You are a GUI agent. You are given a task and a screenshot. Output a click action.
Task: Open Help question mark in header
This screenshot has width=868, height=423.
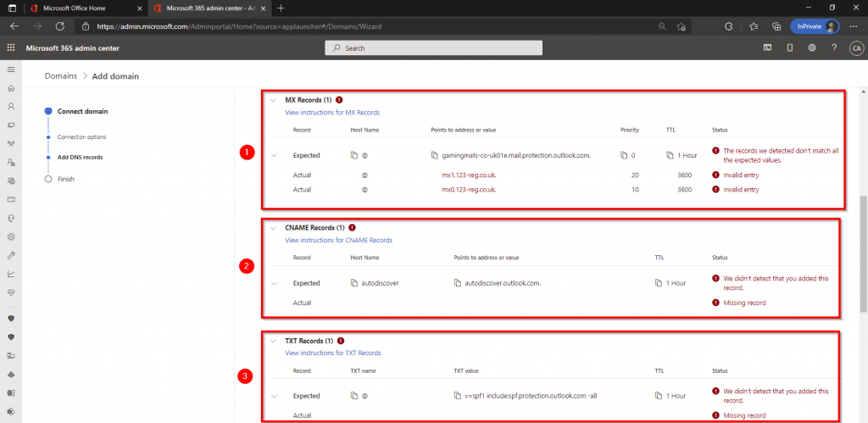coord(834,48)
